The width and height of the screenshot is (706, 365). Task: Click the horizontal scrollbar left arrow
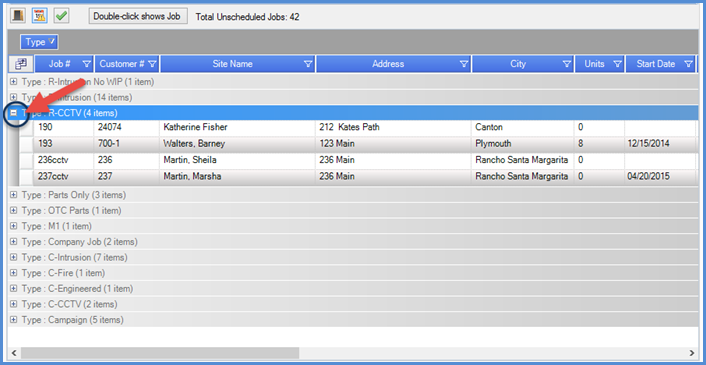14,353
